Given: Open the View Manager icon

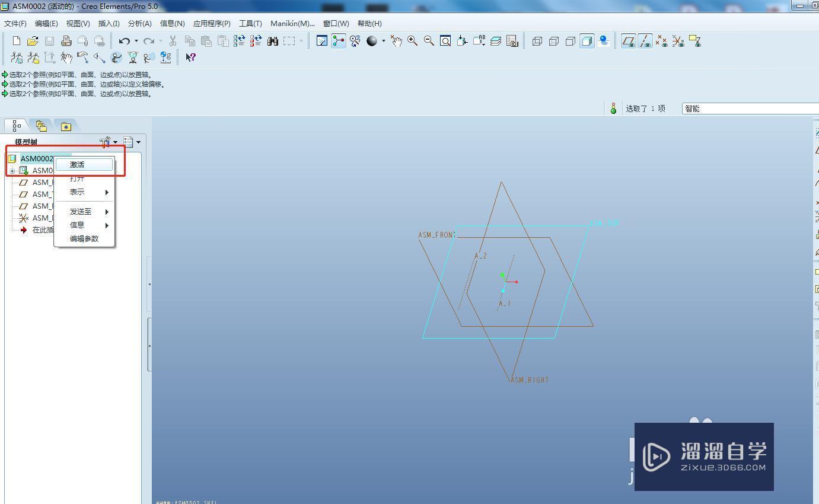Looking at the screenshot, I should [x=512, y=41].
